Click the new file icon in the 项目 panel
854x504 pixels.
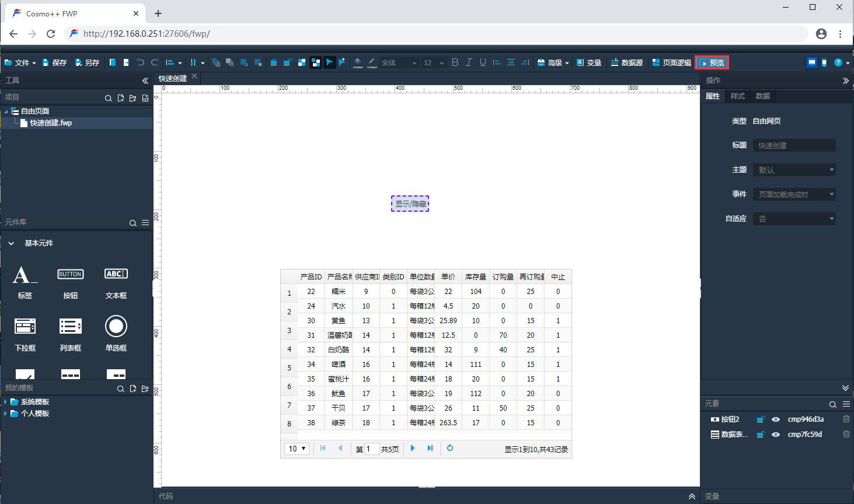(120, 98)
